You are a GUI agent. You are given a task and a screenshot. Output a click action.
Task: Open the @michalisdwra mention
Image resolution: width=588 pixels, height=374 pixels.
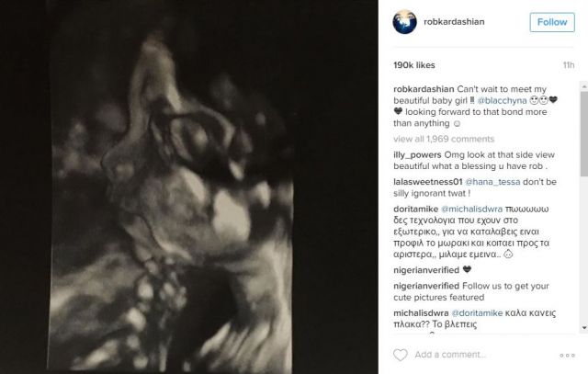click(x=471, y=209)
